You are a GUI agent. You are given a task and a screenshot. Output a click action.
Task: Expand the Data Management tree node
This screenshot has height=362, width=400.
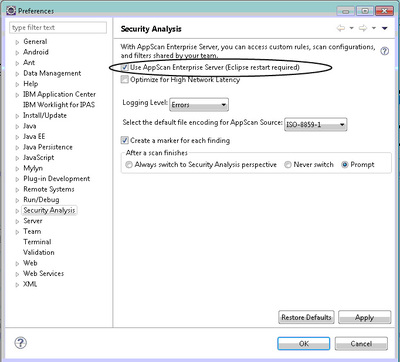pos(17,74)
